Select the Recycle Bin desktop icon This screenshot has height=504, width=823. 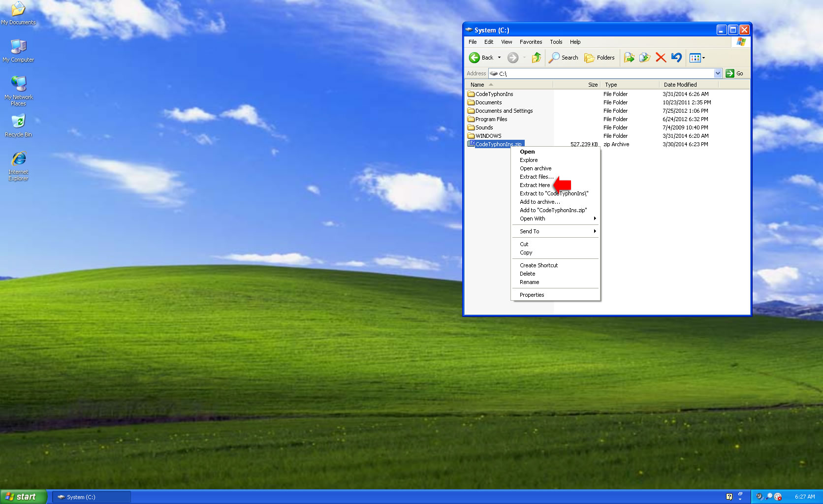click(x=18, y=126)
